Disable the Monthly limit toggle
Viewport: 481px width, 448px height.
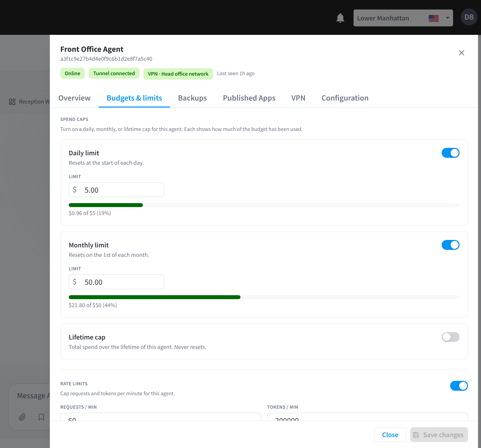click(450, 245)
